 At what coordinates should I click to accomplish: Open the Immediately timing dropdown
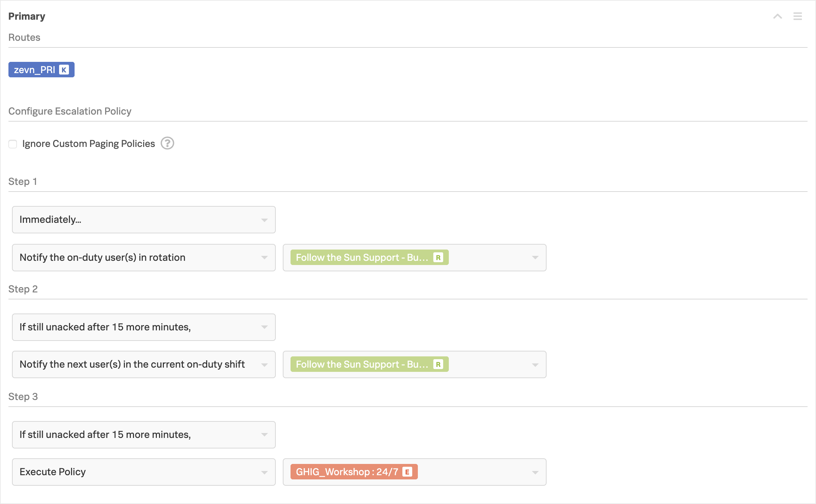pyautogui.click(x=144, y=220)
